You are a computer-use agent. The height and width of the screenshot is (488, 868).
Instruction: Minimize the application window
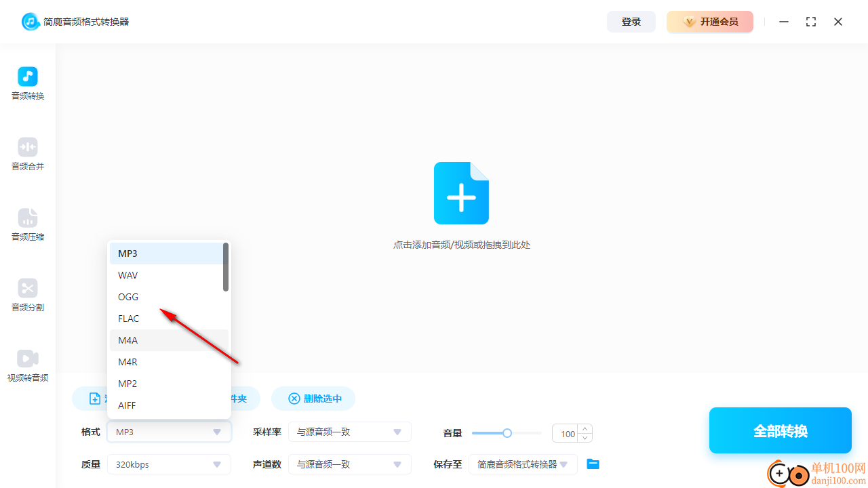coord(784,22)
